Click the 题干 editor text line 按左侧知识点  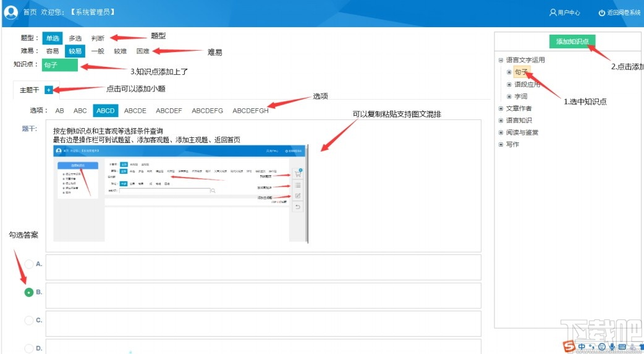point(108,131)
